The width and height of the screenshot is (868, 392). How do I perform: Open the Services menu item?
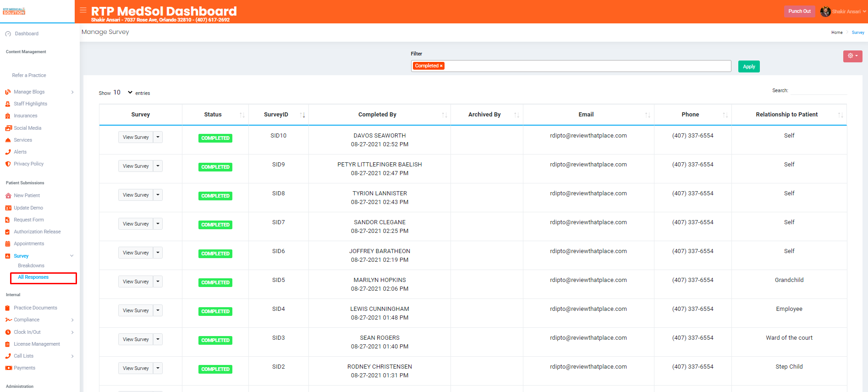[x=23, y=140]
